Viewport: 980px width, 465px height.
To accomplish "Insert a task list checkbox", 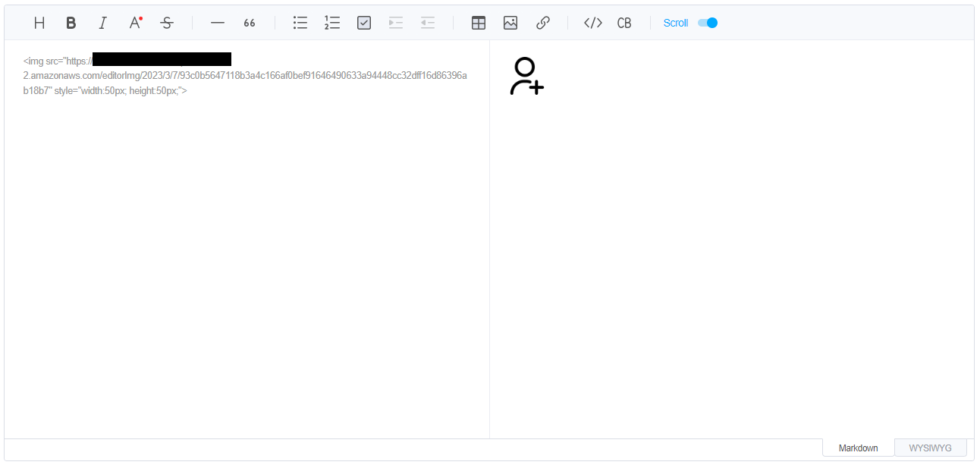I will point(363,23).
